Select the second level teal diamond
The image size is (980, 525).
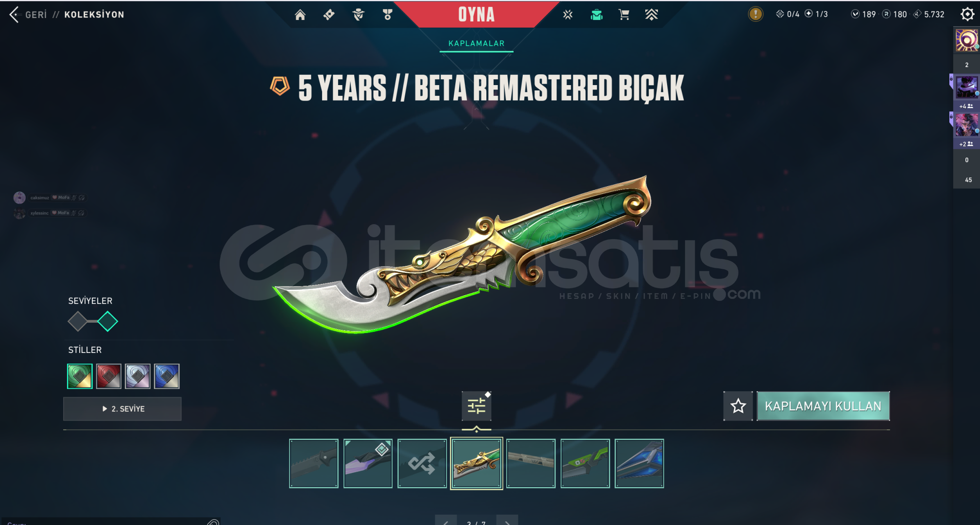click(x=107, y=321)
